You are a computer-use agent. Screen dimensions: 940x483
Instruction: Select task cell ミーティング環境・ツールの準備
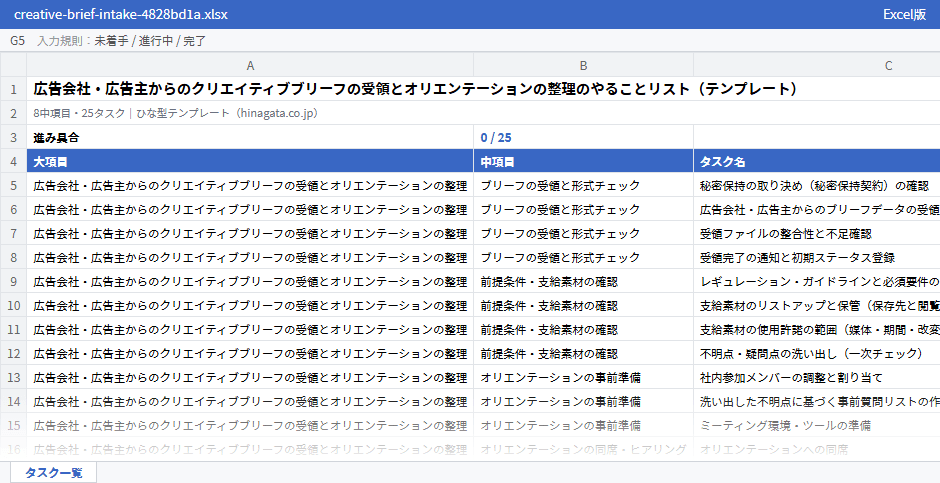coord(817,425)
